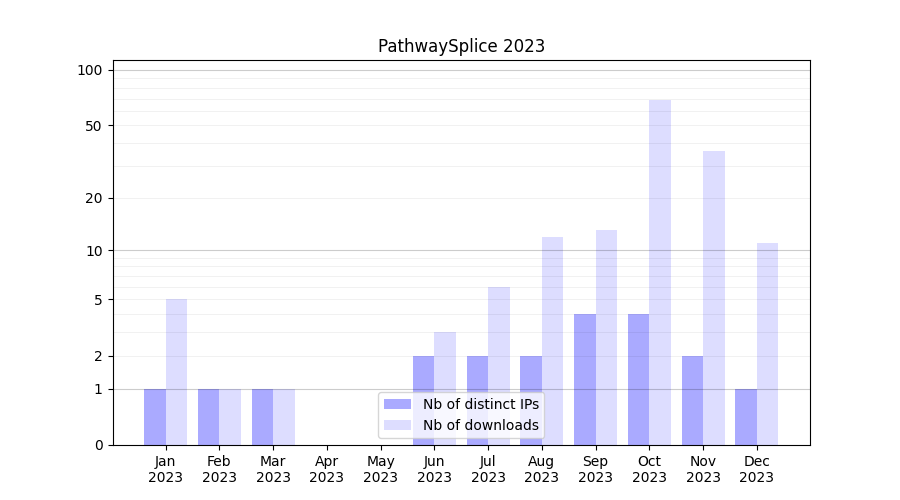Click the Dec 2023 downloads bar
The width and height of the screenshot is (900, 500).
point(767,344)
